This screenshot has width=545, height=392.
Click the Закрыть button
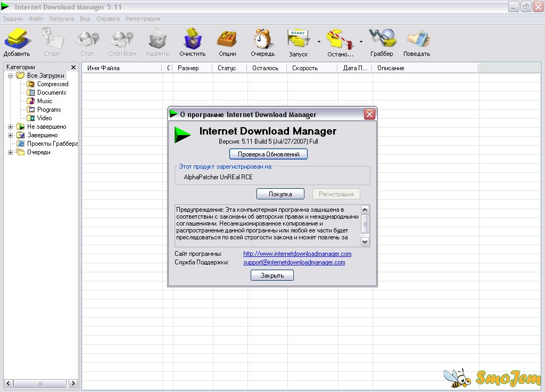pos(272,276)
